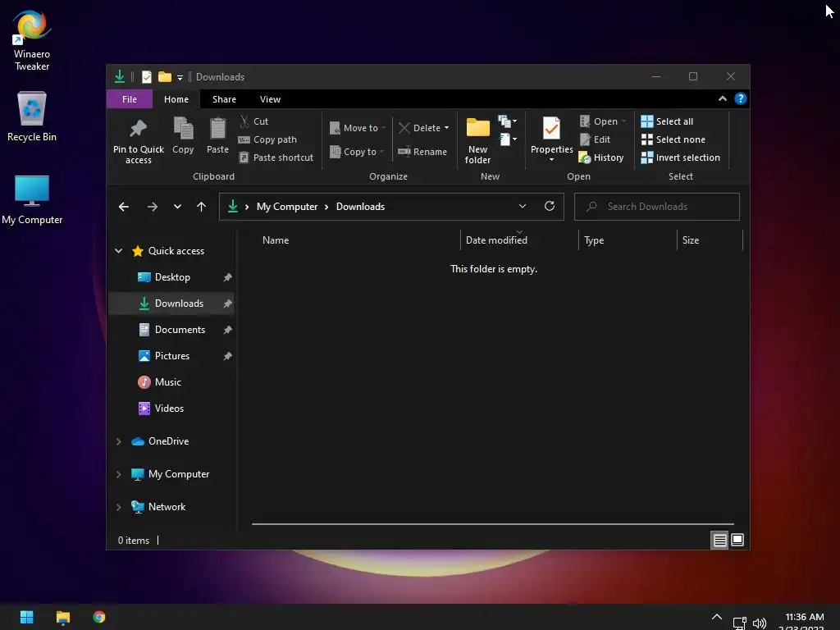The image size is (840, 630).
Task: Switch to Details view layout
Action: tap(719, 540)
